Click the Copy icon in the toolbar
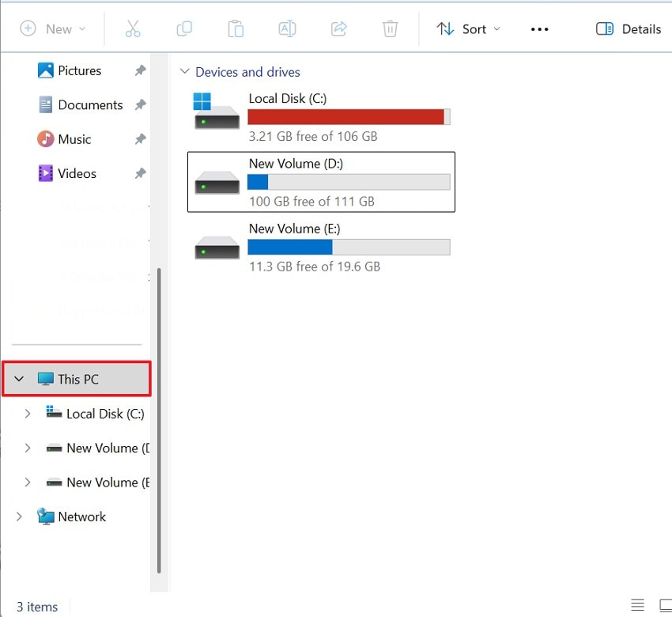This screenshot has height=617, width=672. pyautogui.click(x=184, y=28)
